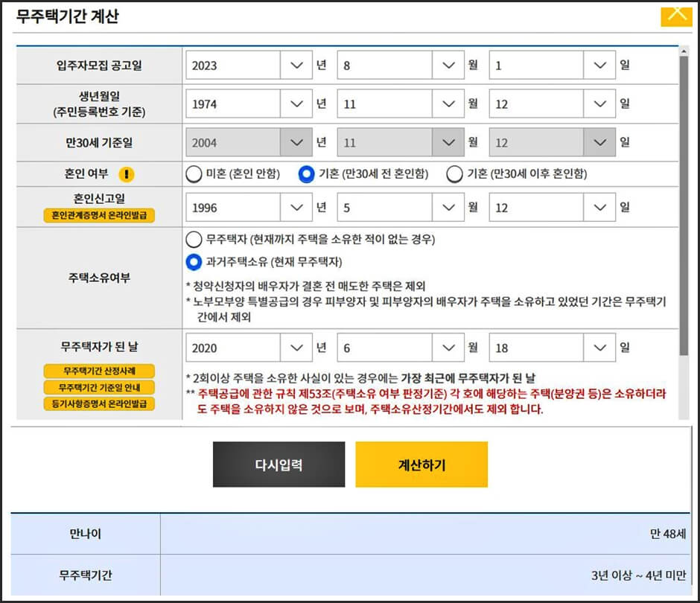The image size is (700, 603).
Task: Open the 생년월일 month dropdown
Action: (448, 103)
